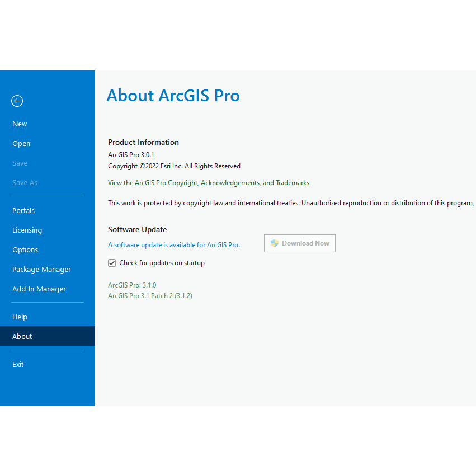Screen dimensions: 476x476
Task: Open the ArcGIS Pro: 3.1.0 update link
Action: (x=132, y=285)
